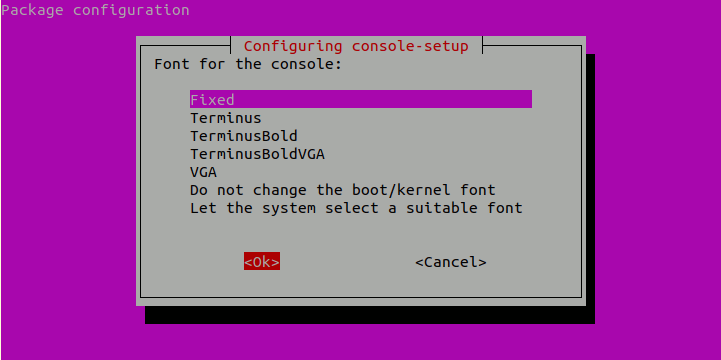Select the TerminusBoldVGA font entry
The image size is (721, 360).
tap(257, 154)
